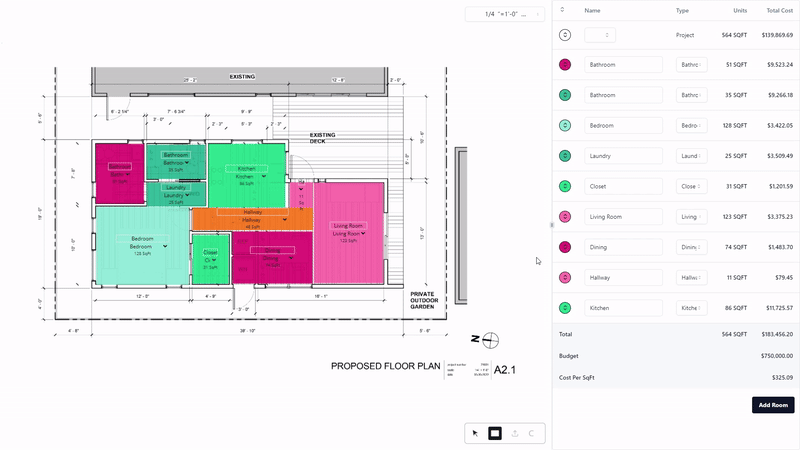The image size is (800, 450).
Task: Click the Project row circle icon
Action: [x=565, y=35]
